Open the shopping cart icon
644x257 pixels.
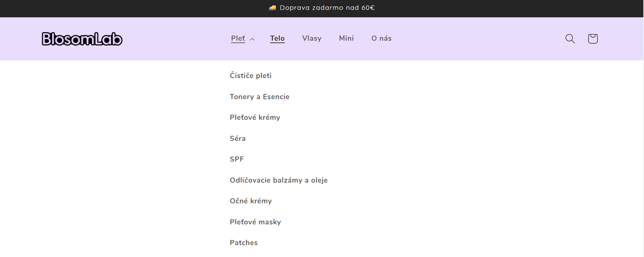(x=593, y=39)
